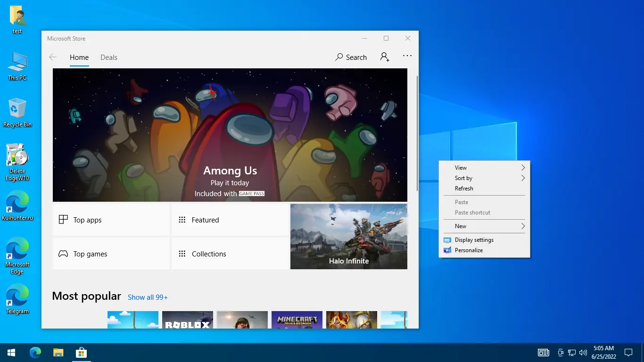
Task: Click the Meet Now tray icon
Action: (x=561, y=353)
